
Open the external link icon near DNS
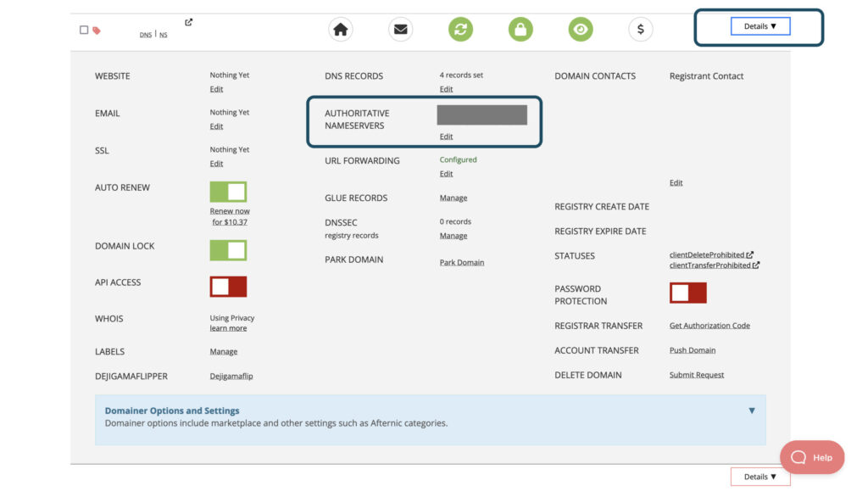[189, 22]
